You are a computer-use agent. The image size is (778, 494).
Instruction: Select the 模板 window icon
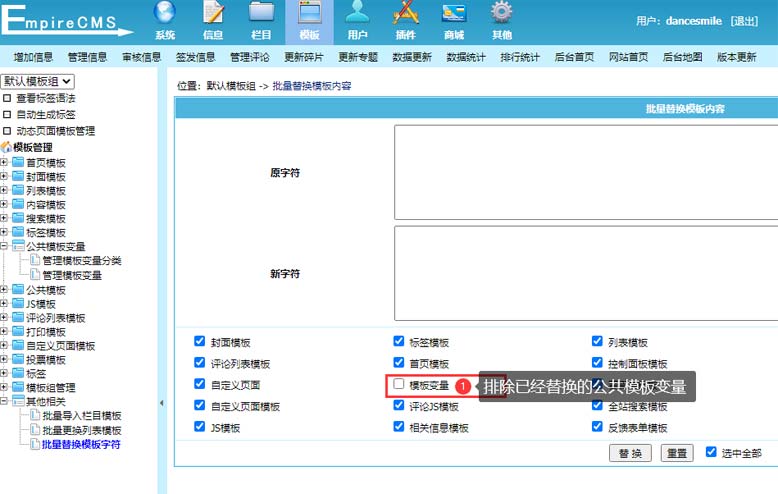tap(310, 12)
